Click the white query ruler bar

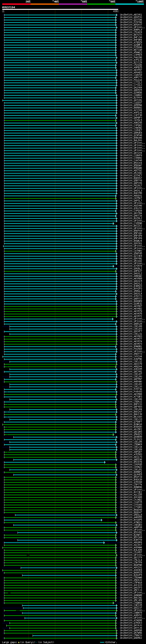coord(60,10)
